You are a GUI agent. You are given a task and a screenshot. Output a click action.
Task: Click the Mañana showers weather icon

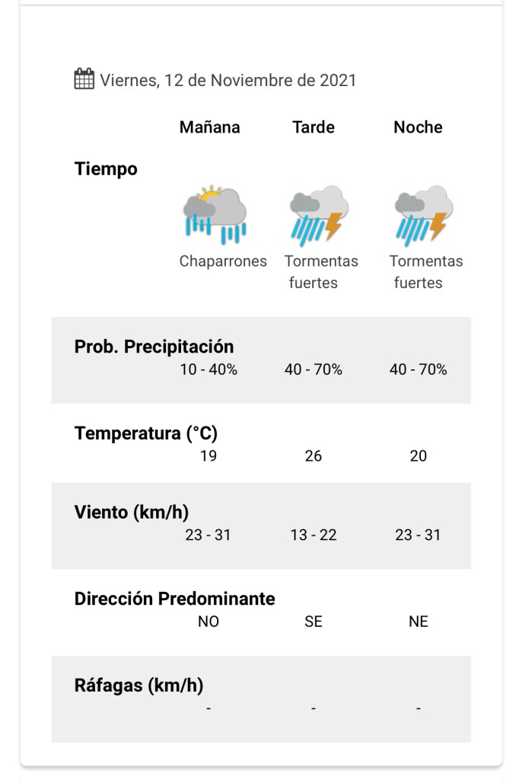pos(215,214)
